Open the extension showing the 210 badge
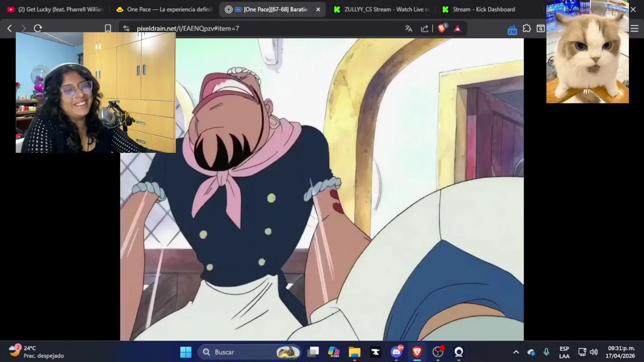Viewport: 644px width, 362px height. coord(512,30)
